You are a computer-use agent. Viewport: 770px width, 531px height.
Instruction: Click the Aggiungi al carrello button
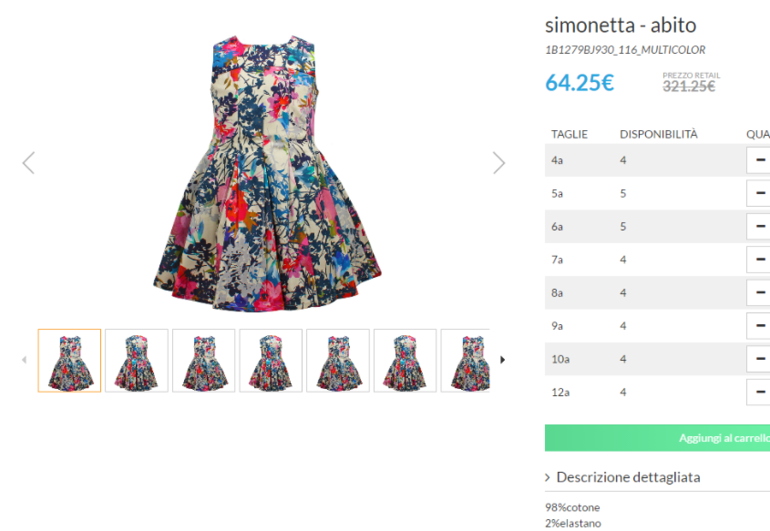[658, 438]
